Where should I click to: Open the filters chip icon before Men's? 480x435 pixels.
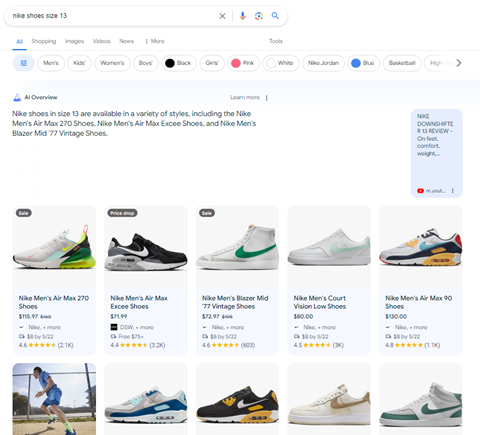pos(24,63)
